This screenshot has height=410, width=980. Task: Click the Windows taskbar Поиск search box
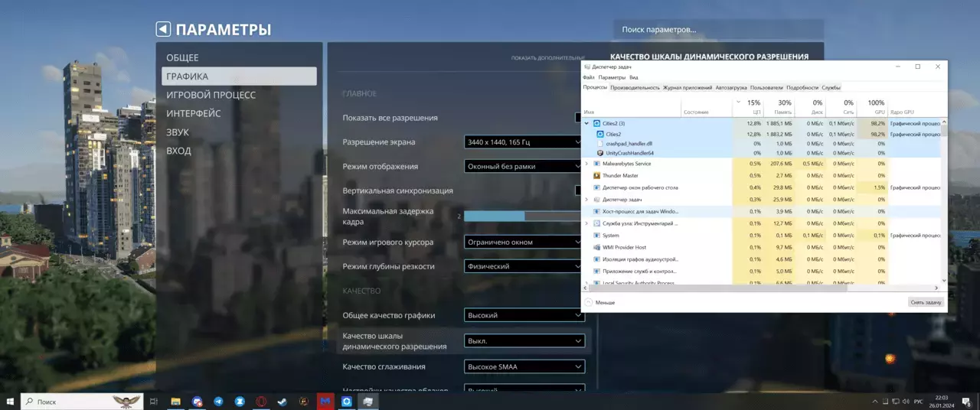tap(82, 402)
